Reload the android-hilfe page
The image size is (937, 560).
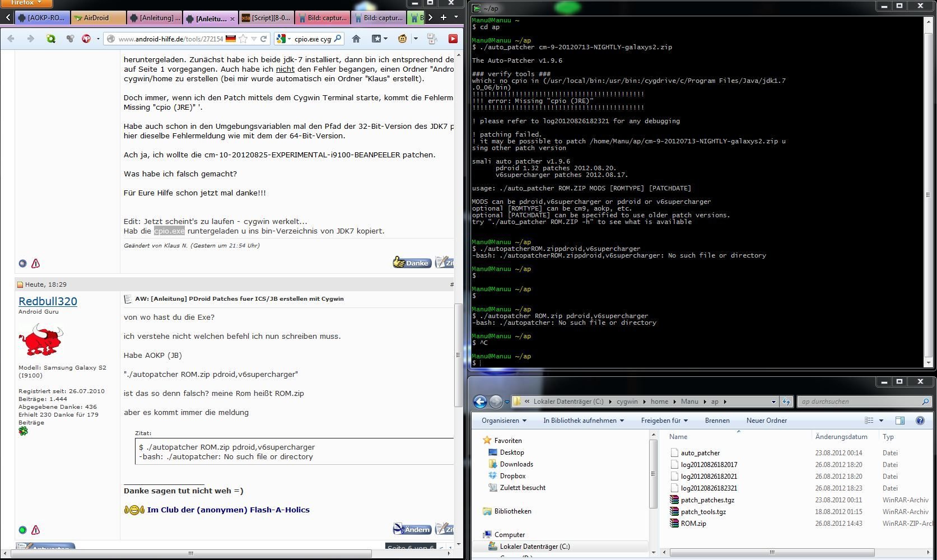(264, 39)
